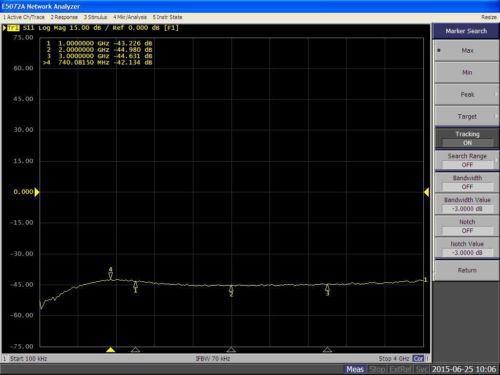Viewport: 500px width, 375px height.
Task: Click the Stop 4 GHz label
Action: pyautogui.click(x=394, y=359)
